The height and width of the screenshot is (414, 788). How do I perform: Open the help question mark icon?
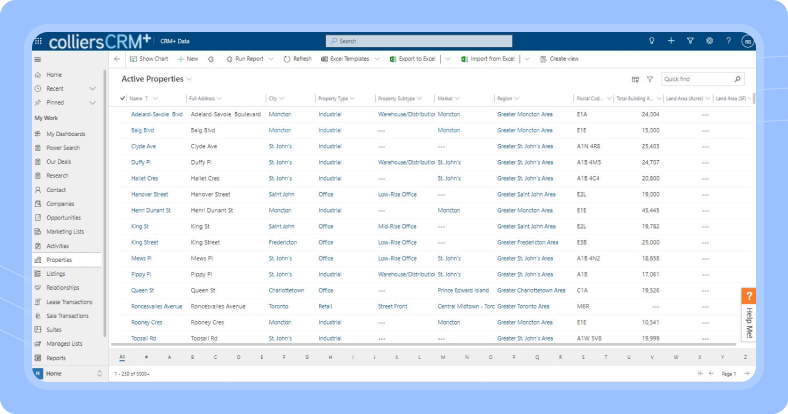[728, 41]
